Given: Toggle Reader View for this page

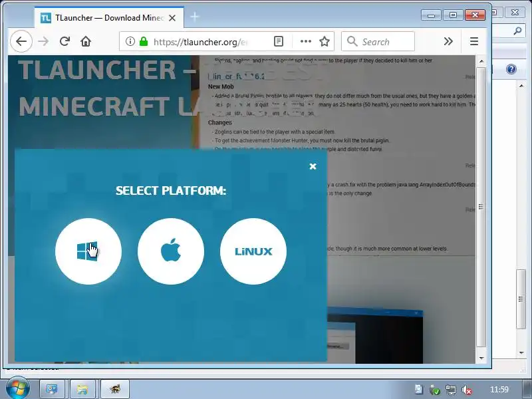Looking at the screenshot, I should pos(278,41).
